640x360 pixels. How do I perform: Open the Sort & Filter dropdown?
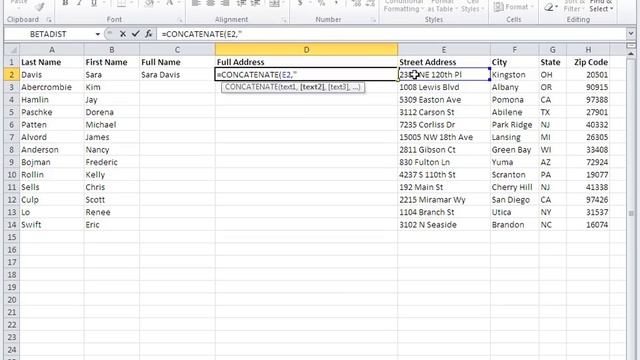click(x=574, y=6)
